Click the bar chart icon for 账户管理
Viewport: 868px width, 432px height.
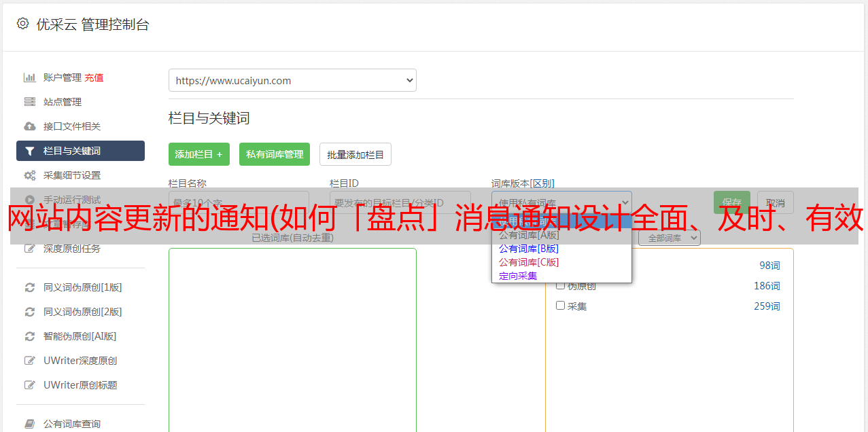click(x=29, y=77)
